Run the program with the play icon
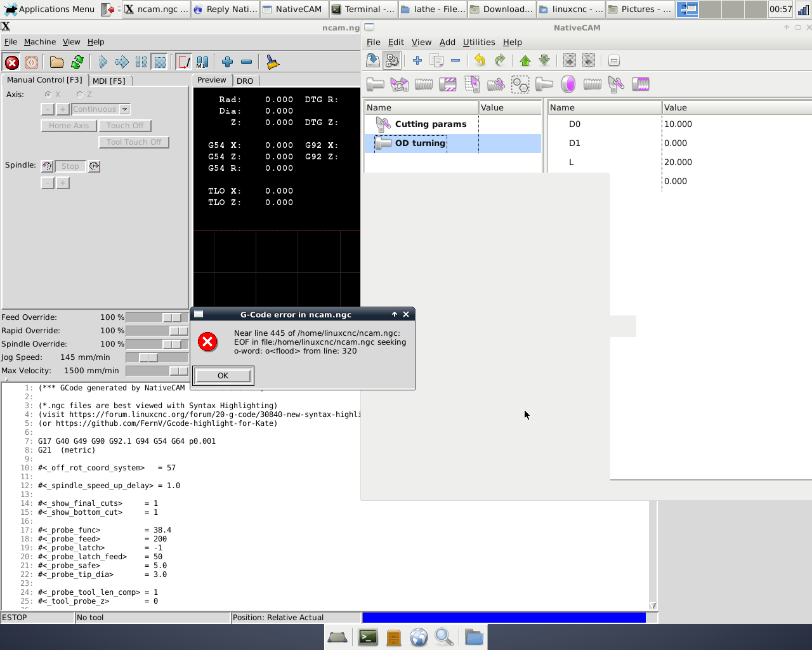 103,62
